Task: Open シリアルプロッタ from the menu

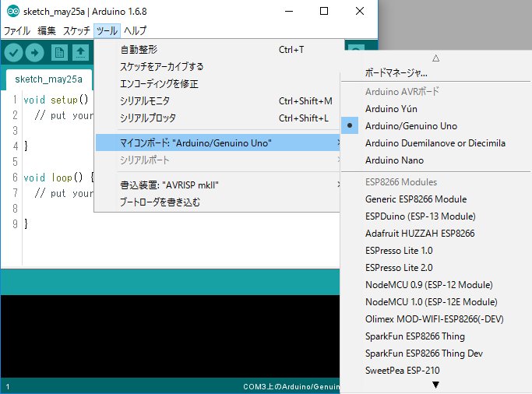Action: click(217, 118)
